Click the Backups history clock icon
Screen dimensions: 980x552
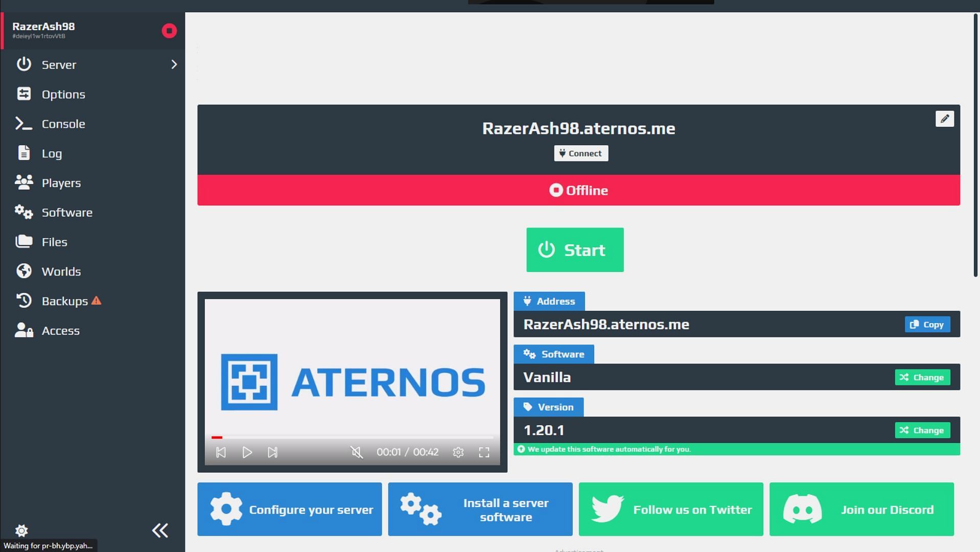point(24,301)
